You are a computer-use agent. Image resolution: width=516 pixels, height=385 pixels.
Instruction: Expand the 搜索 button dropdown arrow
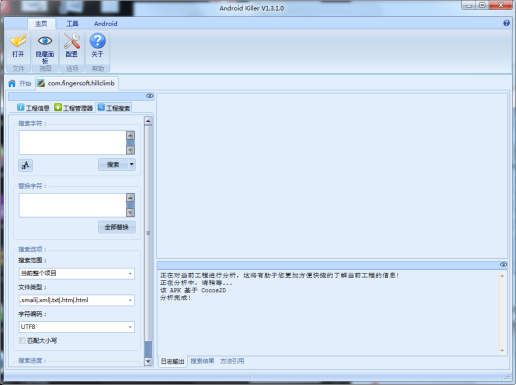click(132, 164)
